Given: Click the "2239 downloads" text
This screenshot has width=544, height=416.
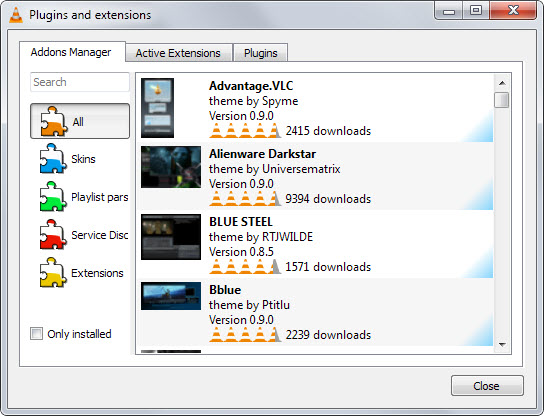Looking at the screenshot, I should point(328,335).
